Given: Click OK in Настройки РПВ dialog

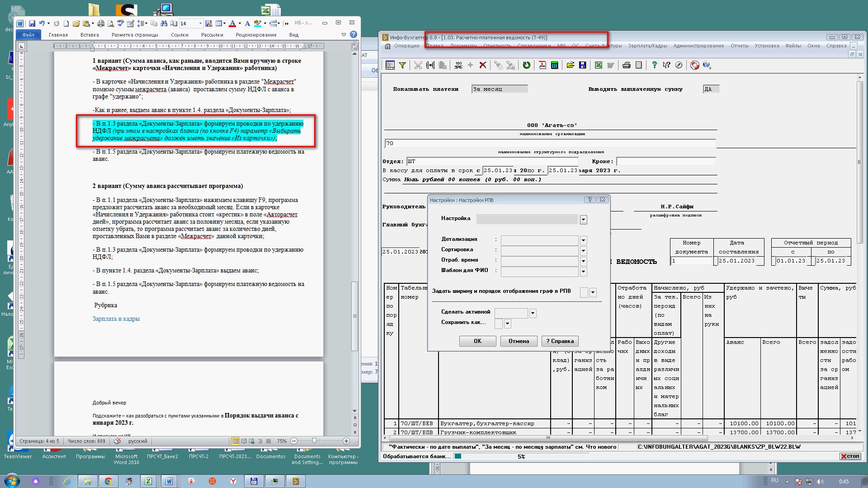Looking at the screenshot, I should (477, 341).
